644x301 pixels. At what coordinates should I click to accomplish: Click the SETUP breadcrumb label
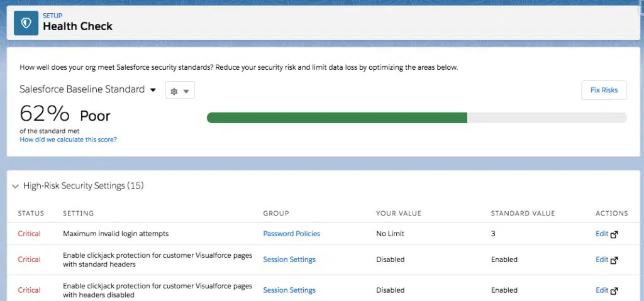(x=53, y=16)
